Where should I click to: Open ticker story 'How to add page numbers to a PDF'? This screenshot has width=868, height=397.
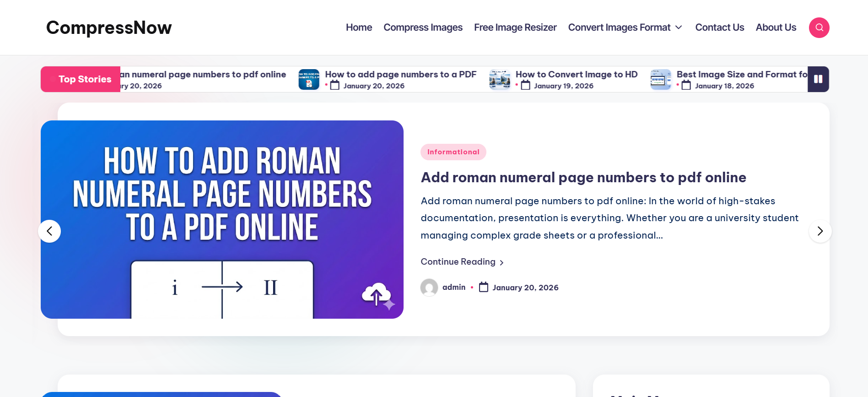click(x=400, y=74)
